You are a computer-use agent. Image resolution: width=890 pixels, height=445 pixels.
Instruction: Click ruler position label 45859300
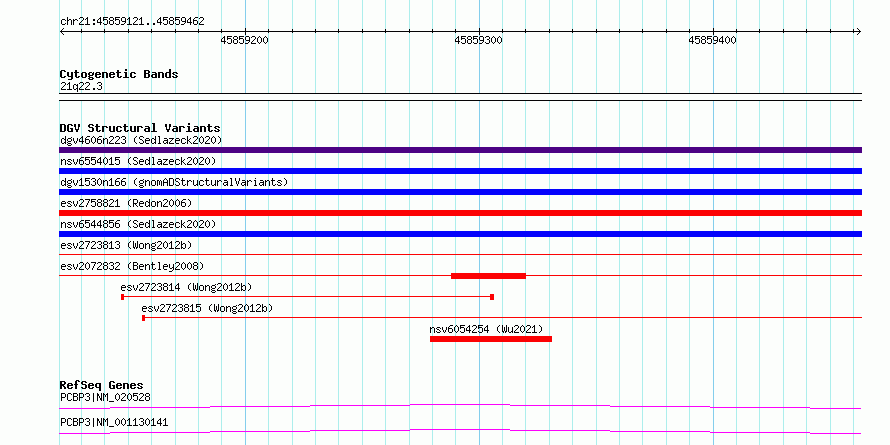(478, 40)
